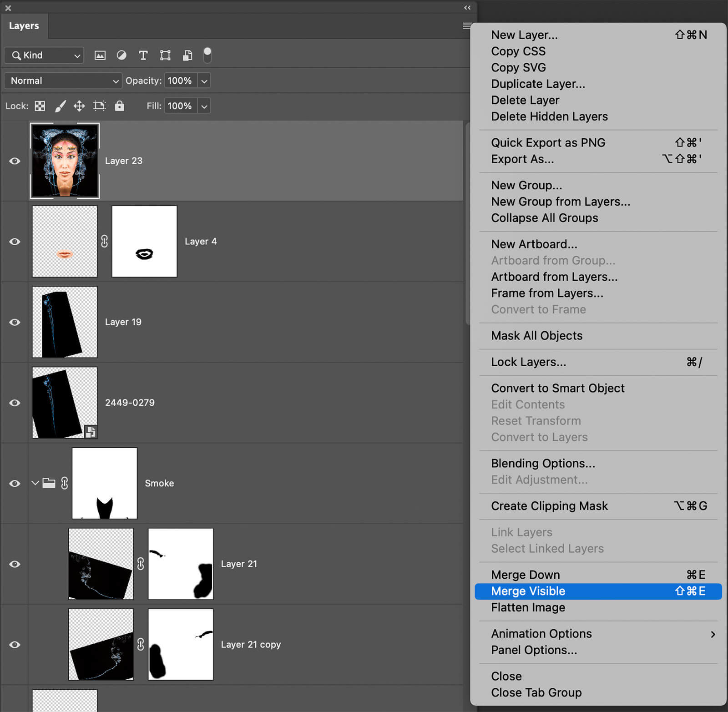Collapse the Smoke group chevron

click(35, 483)
